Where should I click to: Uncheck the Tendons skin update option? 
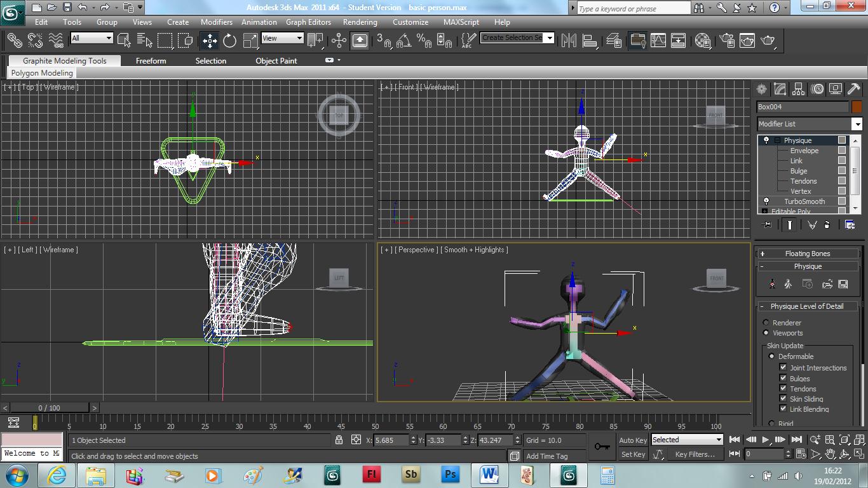click(x=784, y=388)
